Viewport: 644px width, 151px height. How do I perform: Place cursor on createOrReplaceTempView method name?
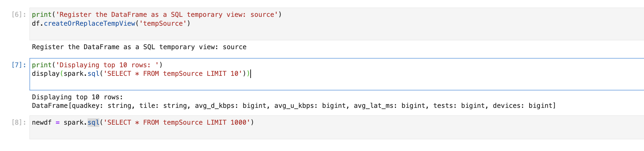pos(89,23)
